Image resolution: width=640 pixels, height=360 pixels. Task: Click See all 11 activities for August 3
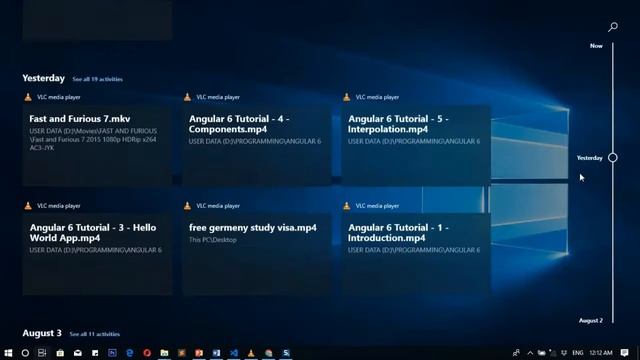tap(95, 334)
